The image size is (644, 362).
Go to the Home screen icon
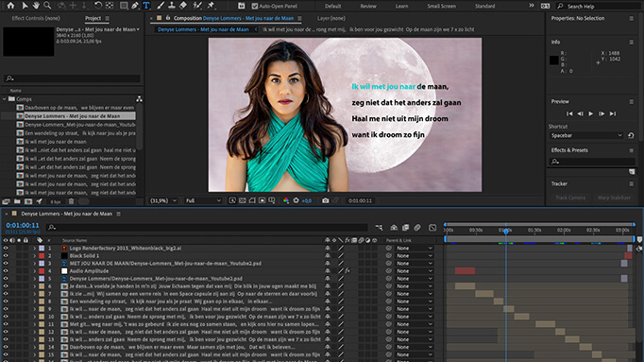(10, 6)
